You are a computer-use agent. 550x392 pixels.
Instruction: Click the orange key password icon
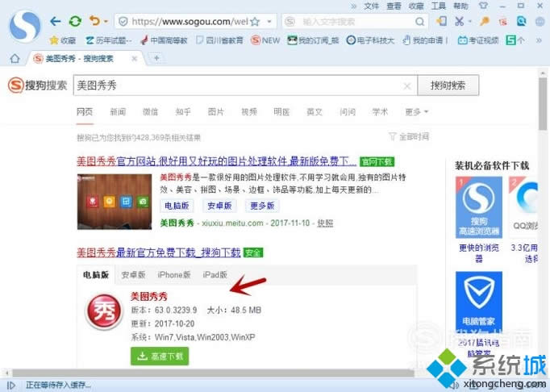(x=485, y=22)
